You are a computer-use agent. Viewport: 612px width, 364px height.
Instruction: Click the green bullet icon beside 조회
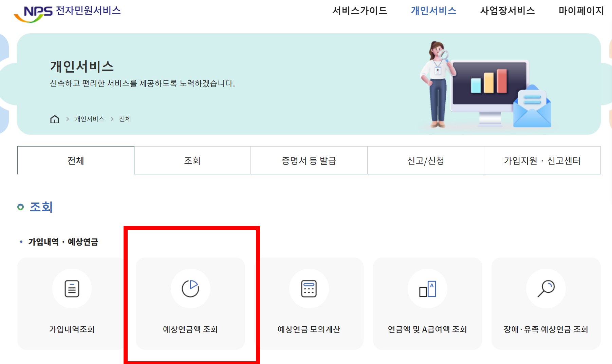click(x=21, y=206)
